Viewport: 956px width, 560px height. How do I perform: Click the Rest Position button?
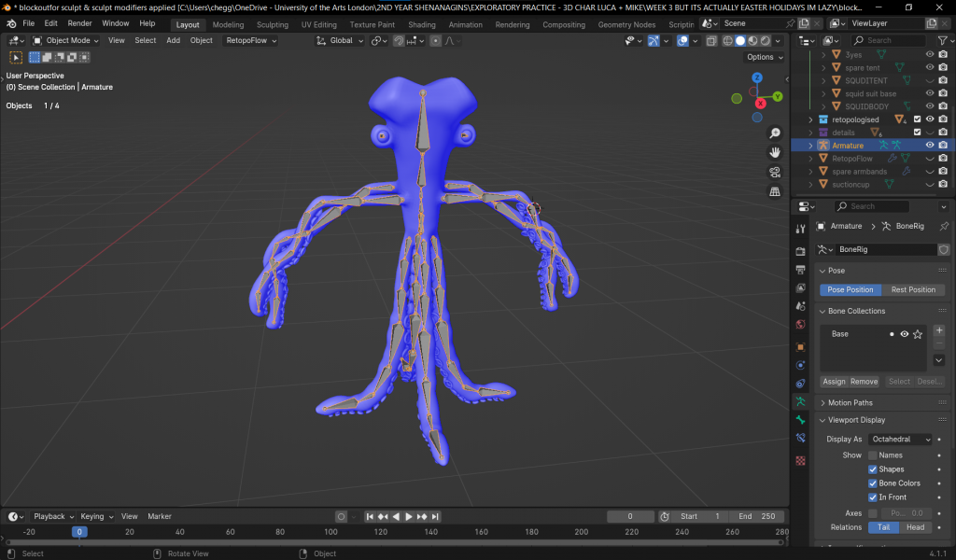pos(913,290)
